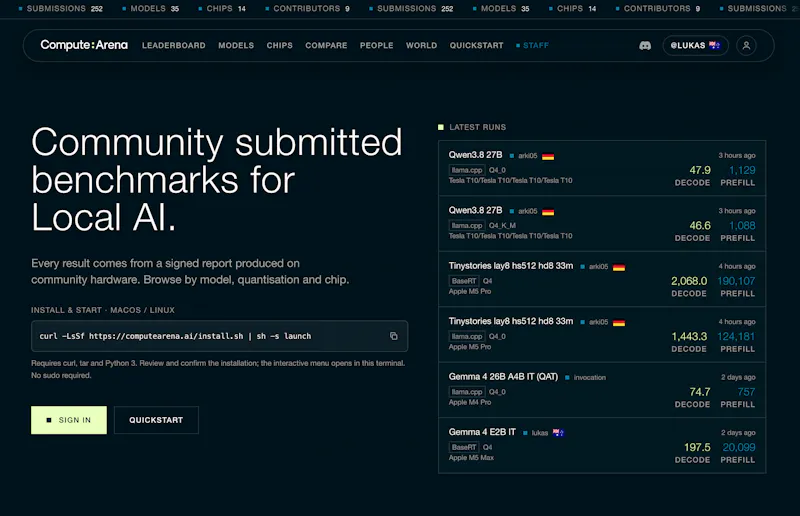800x516 pixels.
Task: Open the Leaderboard page
Action: pyautogui.click(x=173, y=45)
